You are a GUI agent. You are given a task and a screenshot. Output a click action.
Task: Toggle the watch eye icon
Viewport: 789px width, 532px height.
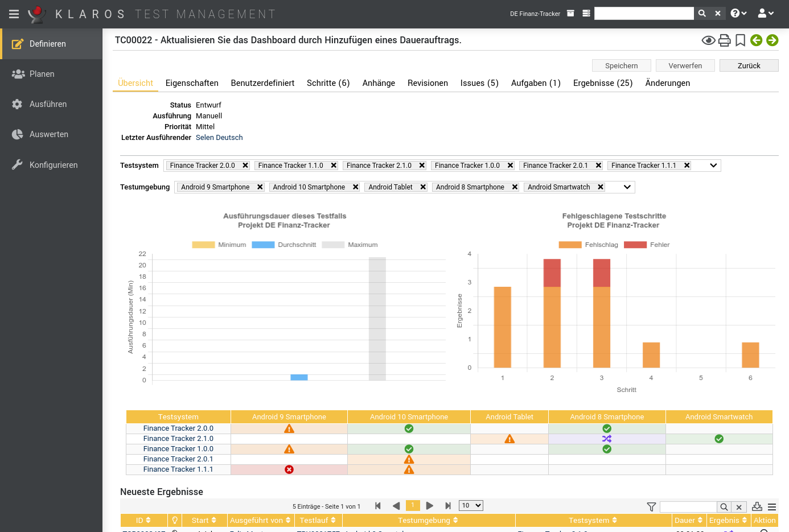click(x=708, y=40)
